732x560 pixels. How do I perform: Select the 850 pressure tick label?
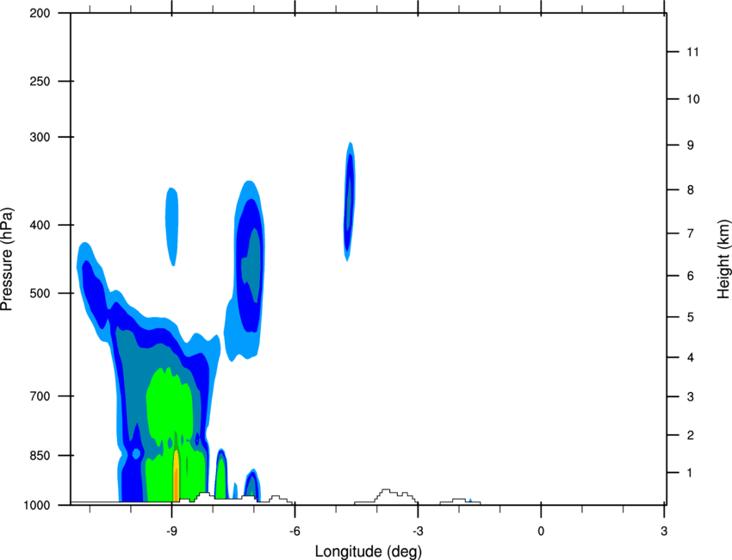click(40, 456)
